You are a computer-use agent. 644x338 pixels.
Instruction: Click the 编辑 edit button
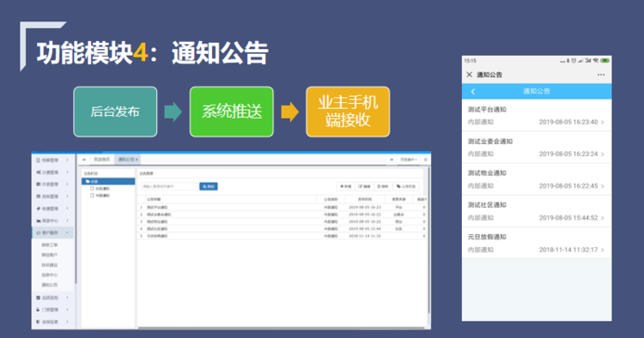364,186
